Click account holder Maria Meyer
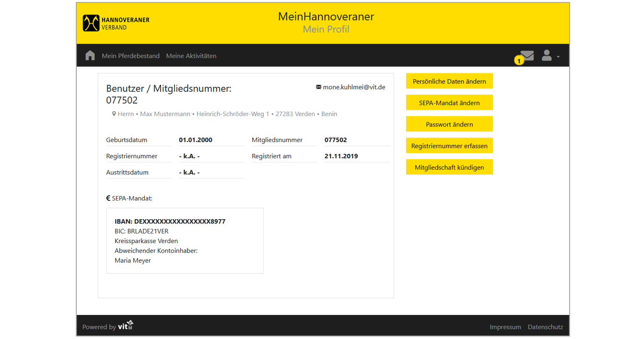The width and height of the screenshot is (644, 339). point(133,260)
